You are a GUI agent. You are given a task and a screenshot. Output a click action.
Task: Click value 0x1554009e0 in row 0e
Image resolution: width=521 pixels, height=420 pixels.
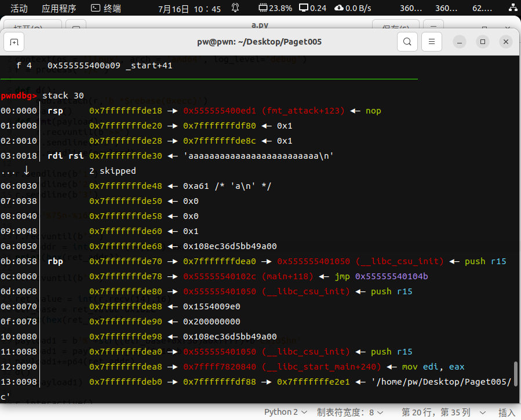[x=212, y=306]
